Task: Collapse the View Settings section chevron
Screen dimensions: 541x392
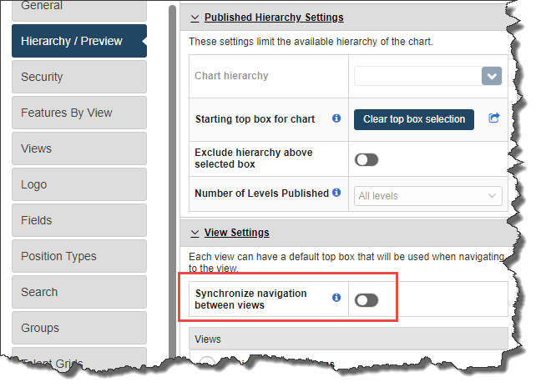Action: coord(195,233)
